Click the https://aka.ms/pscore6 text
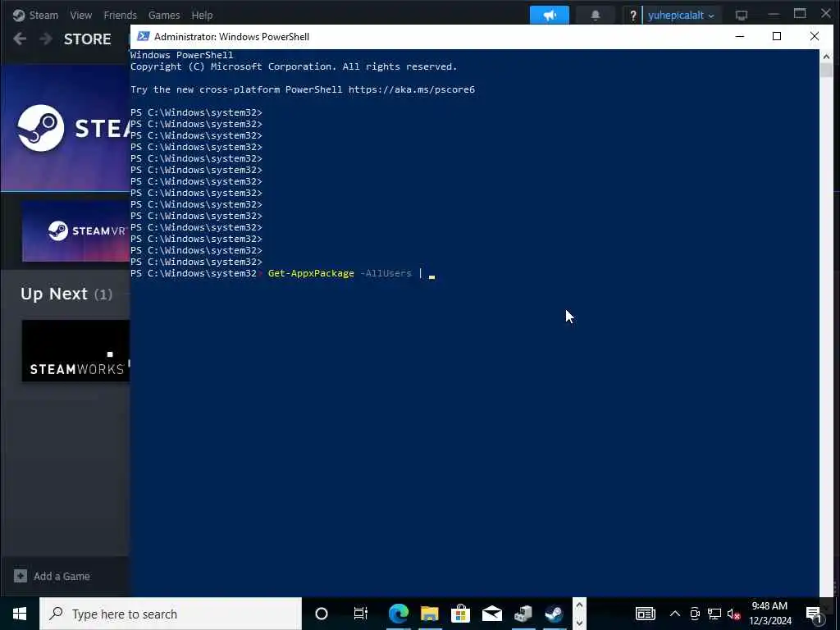The width and height of the screenshot is (840, 630). pyautogui.click(x=412, y=89)
